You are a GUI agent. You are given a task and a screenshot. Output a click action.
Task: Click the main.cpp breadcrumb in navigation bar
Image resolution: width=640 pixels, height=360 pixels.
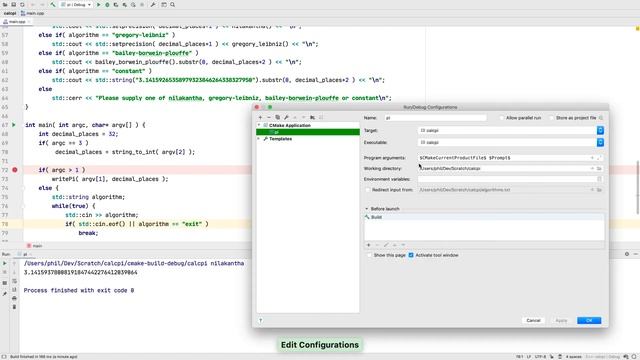point(33,13)
